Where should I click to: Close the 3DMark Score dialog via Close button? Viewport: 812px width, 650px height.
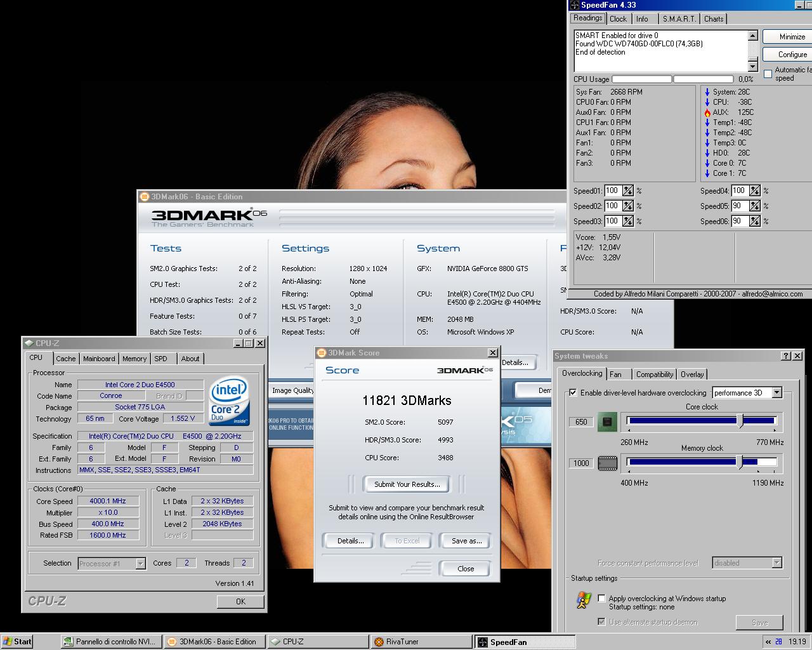466,569
